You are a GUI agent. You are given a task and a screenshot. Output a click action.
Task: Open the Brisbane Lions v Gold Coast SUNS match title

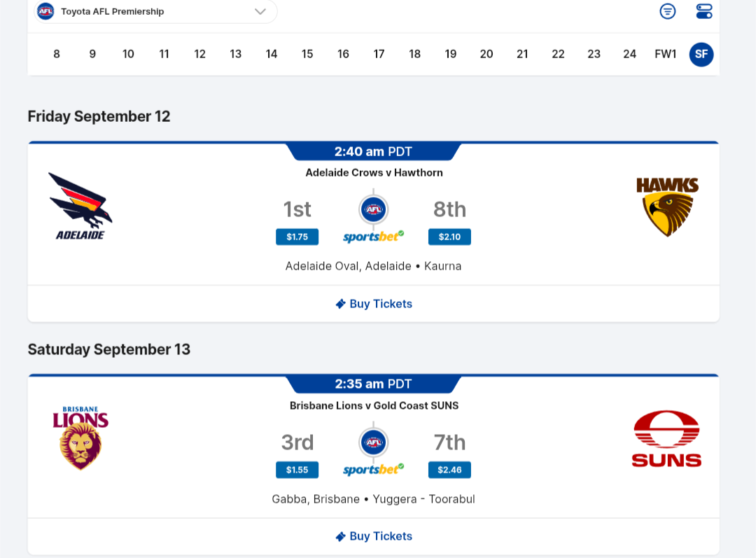pos(374,405)
